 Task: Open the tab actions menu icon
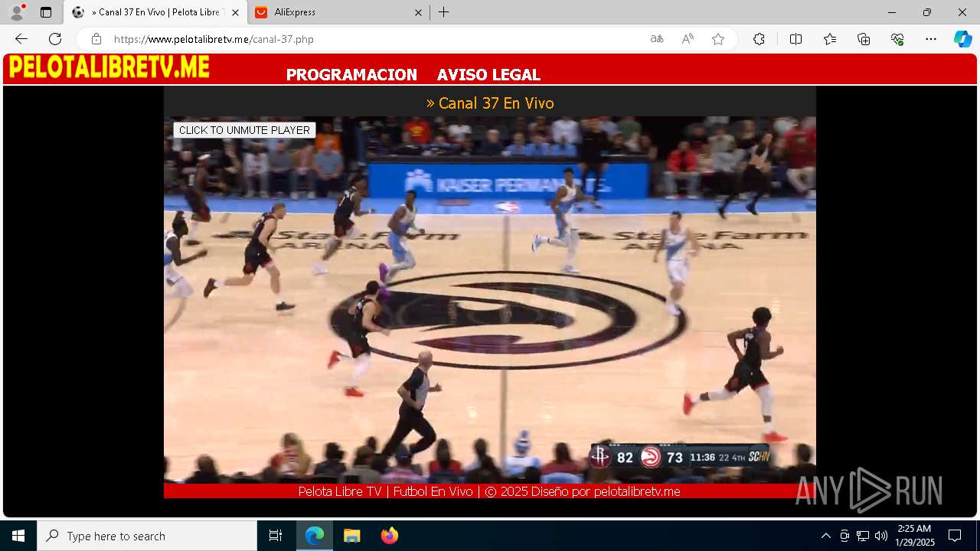[x=46, y=12]
